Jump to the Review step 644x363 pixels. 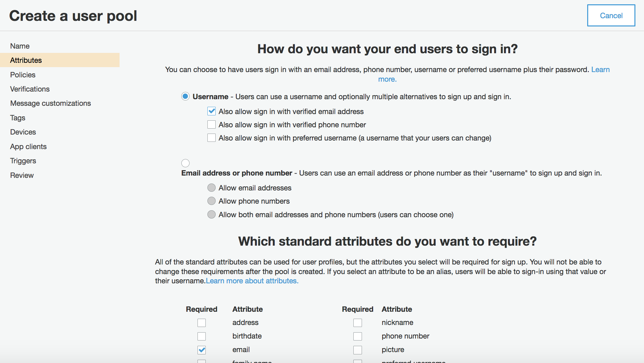click(22, 175)
